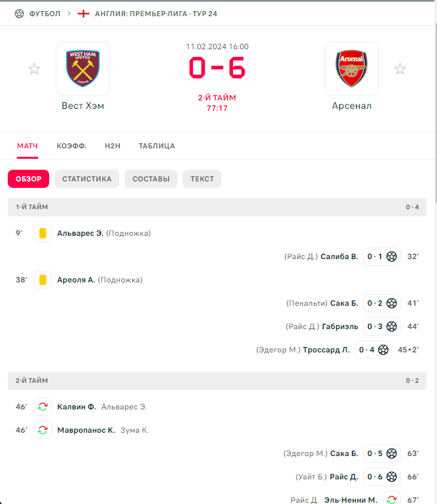Viewport: 437px width, 504px height.
Task: Open the ТАБЛИЦА tab
Action: (157, 146)
